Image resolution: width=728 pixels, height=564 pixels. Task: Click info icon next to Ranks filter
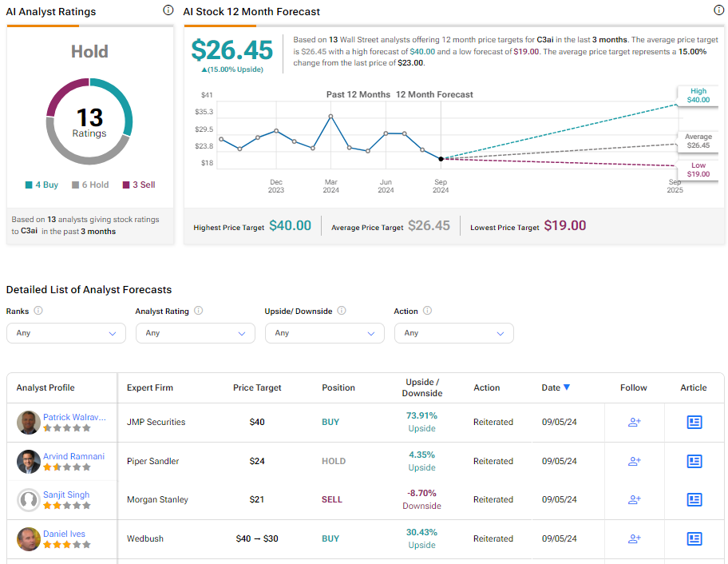pyautogui.click(x=38, y=310)
